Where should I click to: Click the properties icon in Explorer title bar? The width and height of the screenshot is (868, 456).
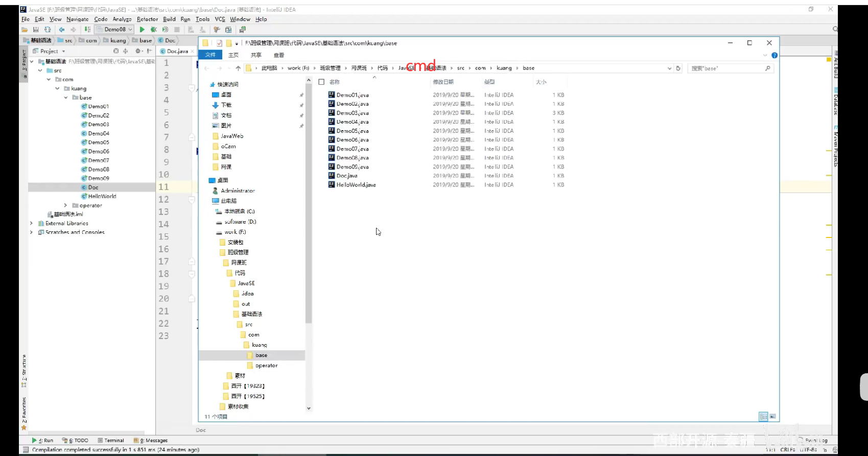point(220,43)
